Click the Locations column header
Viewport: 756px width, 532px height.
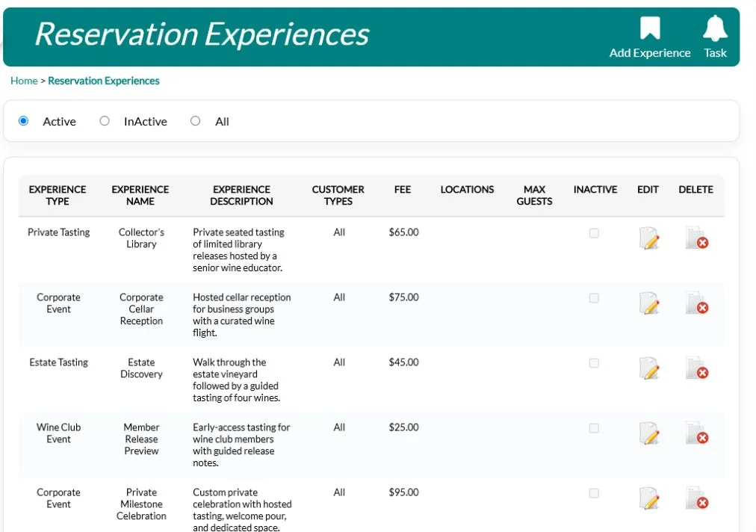pyautogui.click(x=467, y=190)
